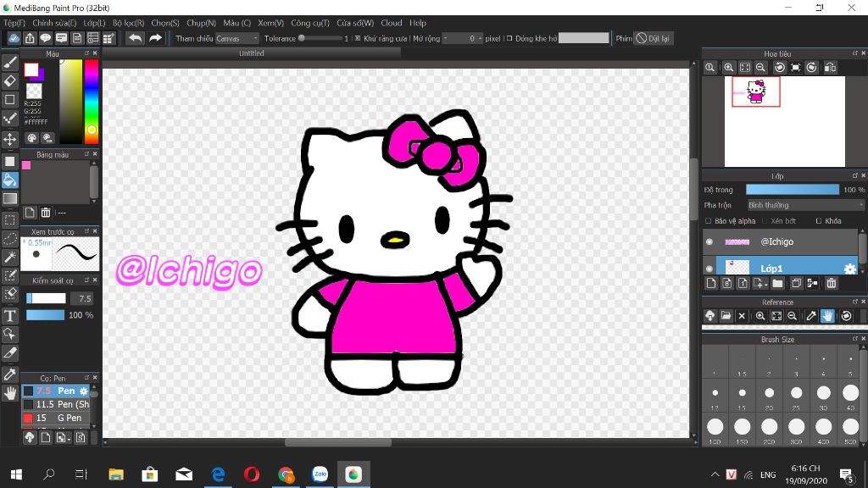The width and height of the screenshot is (868, 488).
Task: Open the Công cụ(T) menu
Action: (310, 23)
